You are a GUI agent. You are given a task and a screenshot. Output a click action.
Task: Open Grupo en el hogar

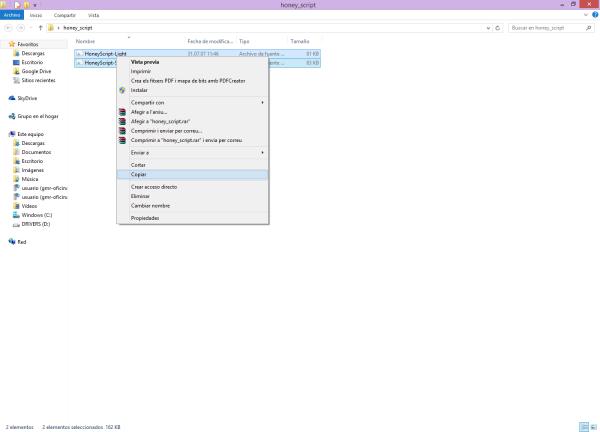click(x=37, y=116)
